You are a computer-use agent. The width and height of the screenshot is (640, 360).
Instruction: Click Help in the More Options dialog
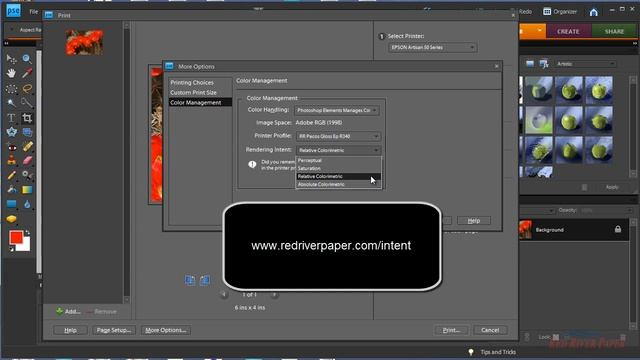(x=473, y=220)
